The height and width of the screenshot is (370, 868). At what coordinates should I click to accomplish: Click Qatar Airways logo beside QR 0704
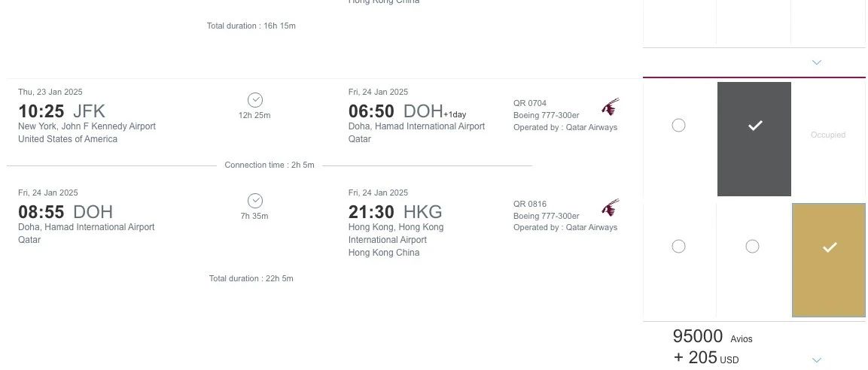[611, 107]
